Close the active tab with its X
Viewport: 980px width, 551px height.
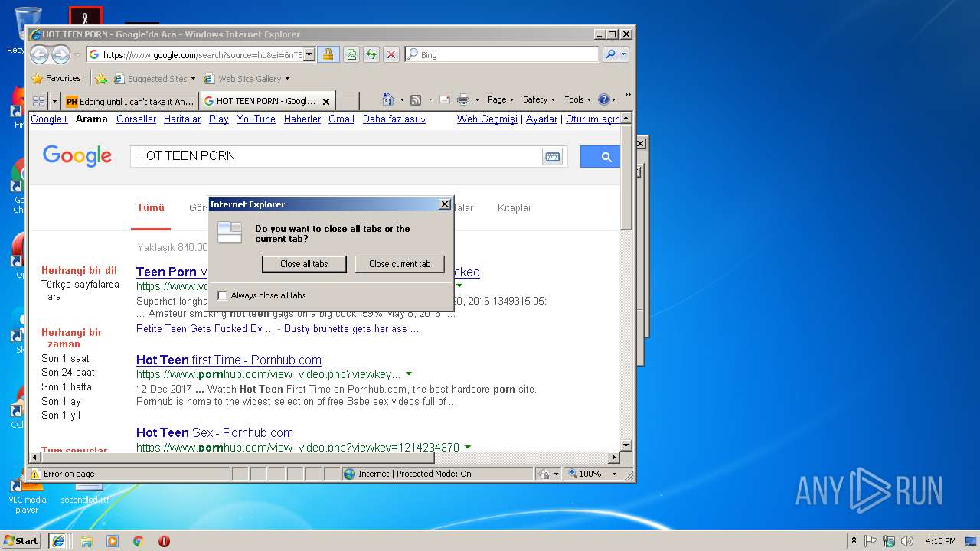pos(325,101)
